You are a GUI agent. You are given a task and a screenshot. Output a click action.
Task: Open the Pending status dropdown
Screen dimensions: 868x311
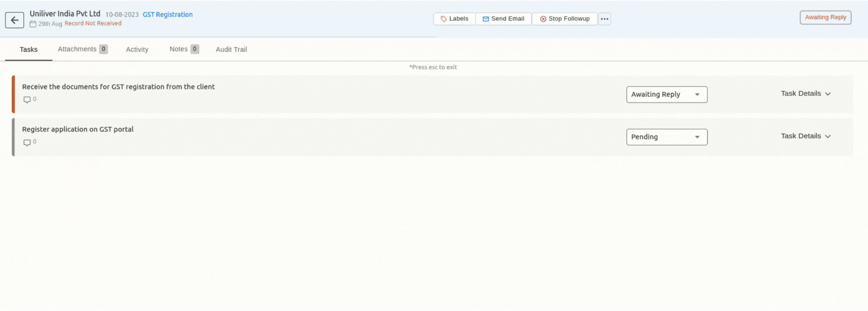[x=667, y=137]
